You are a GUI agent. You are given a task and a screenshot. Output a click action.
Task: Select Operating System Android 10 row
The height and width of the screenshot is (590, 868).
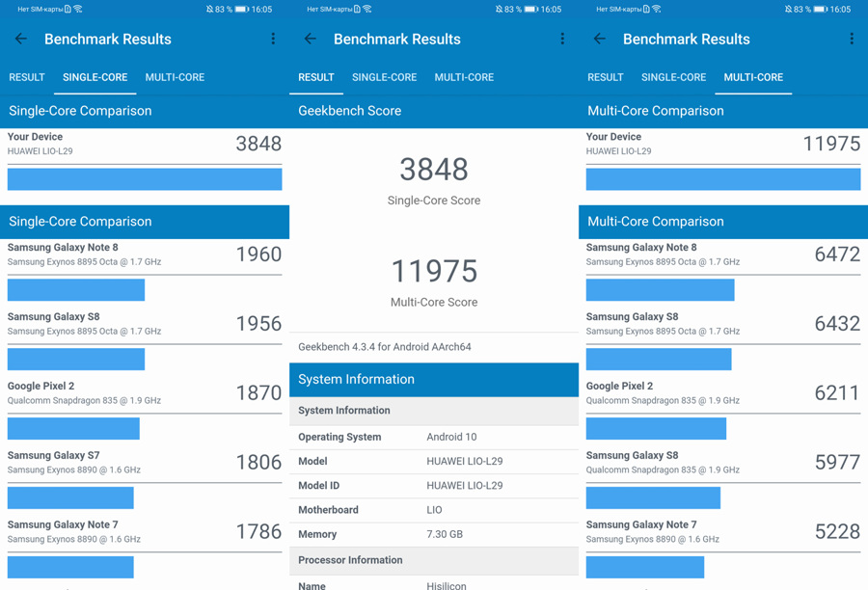pos(434,437)
